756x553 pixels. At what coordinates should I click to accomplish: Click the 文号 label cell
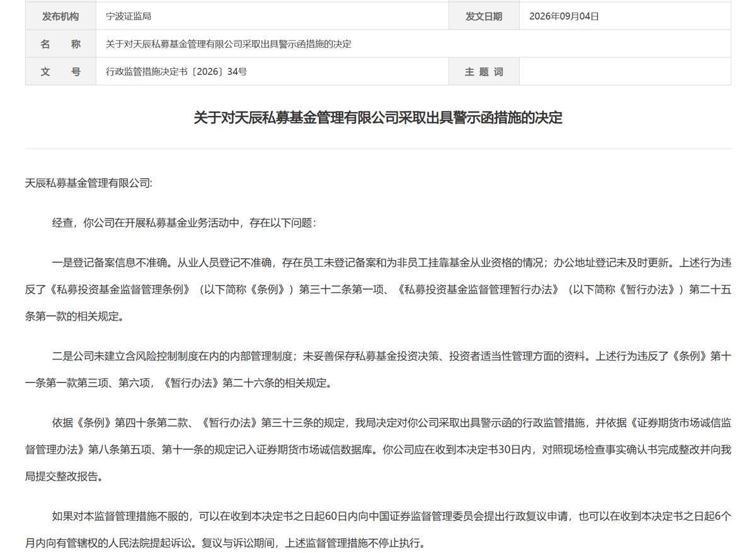point(60,72)
